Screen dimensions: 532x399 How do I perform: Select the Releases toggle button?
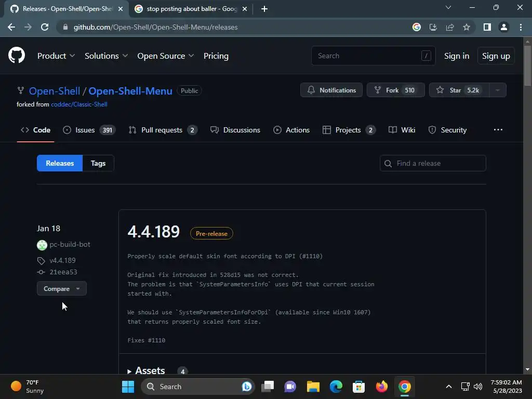click(x=60, y=163)
